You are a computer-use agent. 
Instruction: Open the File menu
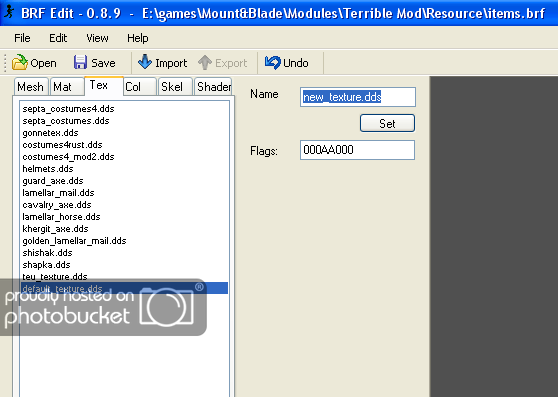point(22,38)
